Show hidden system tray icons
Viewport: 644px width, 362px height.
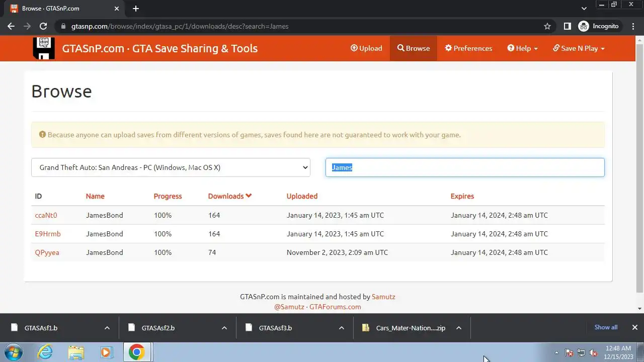pos(556,352)
